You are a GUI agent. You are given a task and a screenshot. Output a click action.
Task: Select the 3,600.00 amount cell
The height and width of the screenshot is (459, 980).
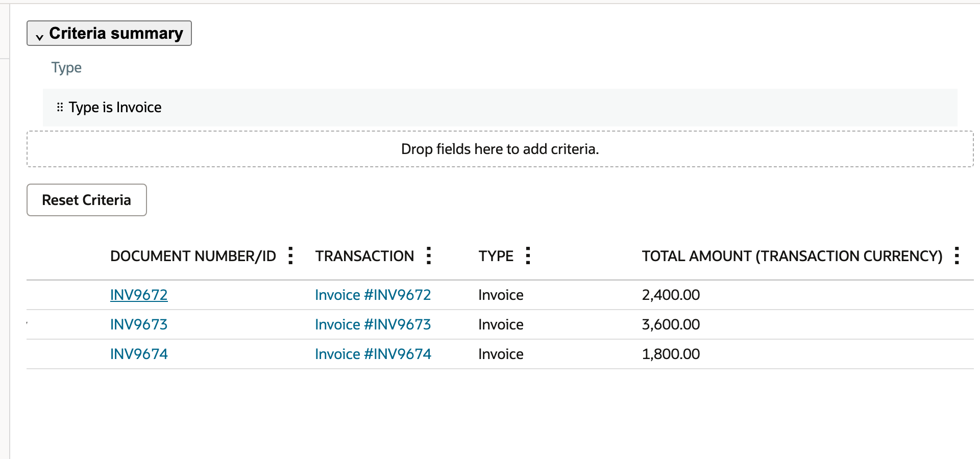click(671, 324)
